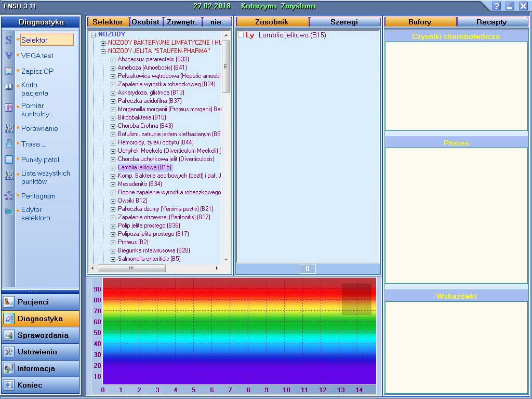
Task: Click the dark highlighted square on the color chart
Action: pos(356,299)
